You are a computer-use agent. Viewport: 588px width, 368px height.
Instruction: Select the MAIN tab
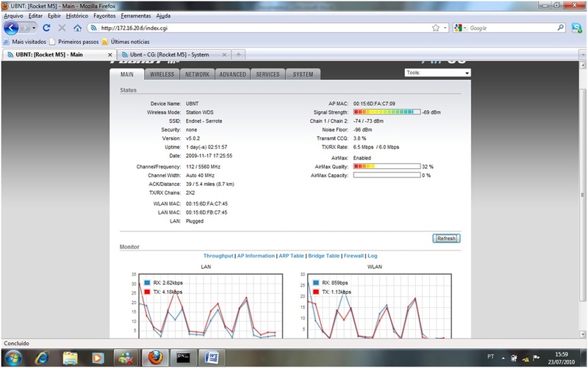tap(126, 74)
